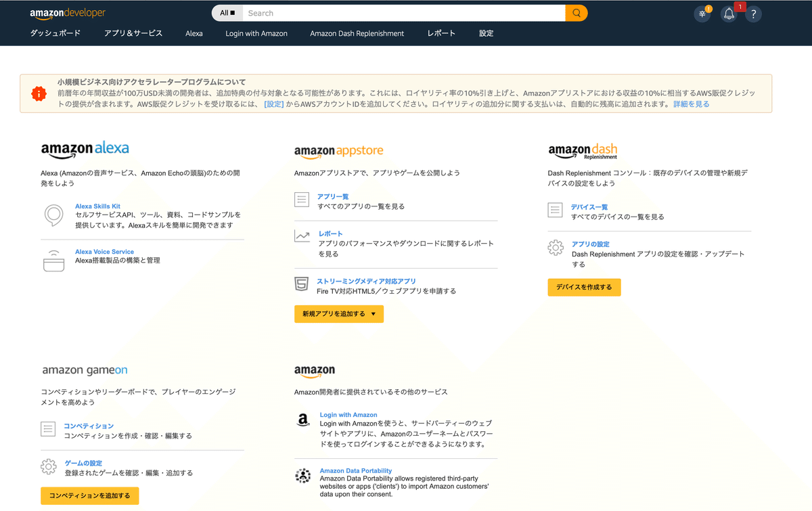Open the All search category dropdown
This screenshot has height=511, width=812.
(x=227, y=13)
